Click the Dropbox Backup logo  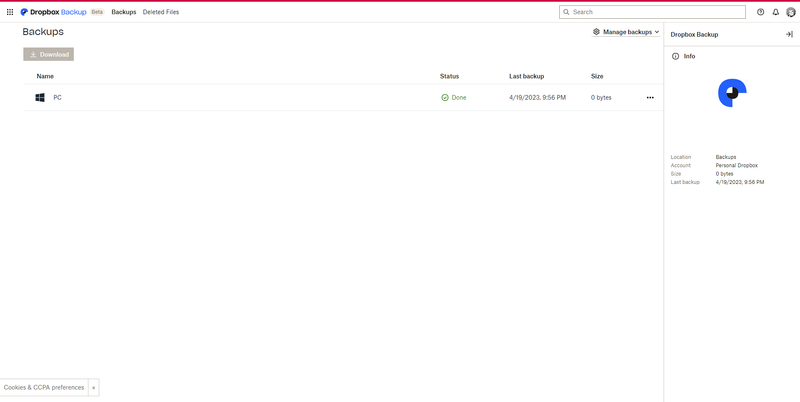click(x=53, y=12)
